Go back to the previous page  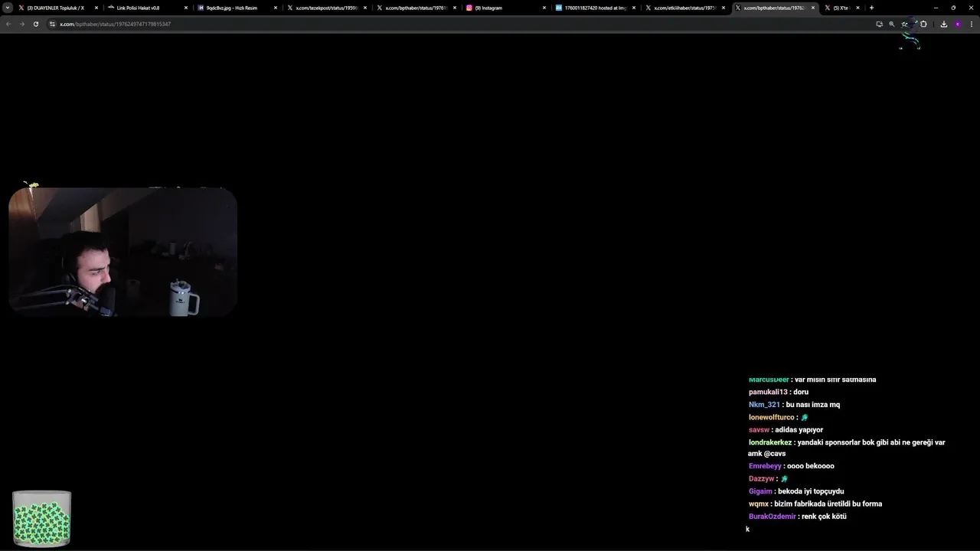tap(8, 24)
